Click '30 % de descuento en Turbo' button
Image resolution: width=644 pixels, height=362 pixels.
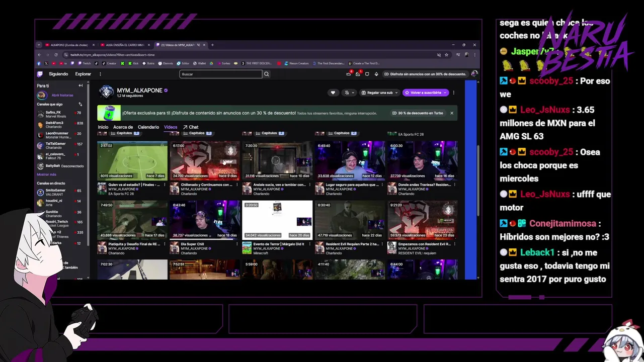click(417, 113)
